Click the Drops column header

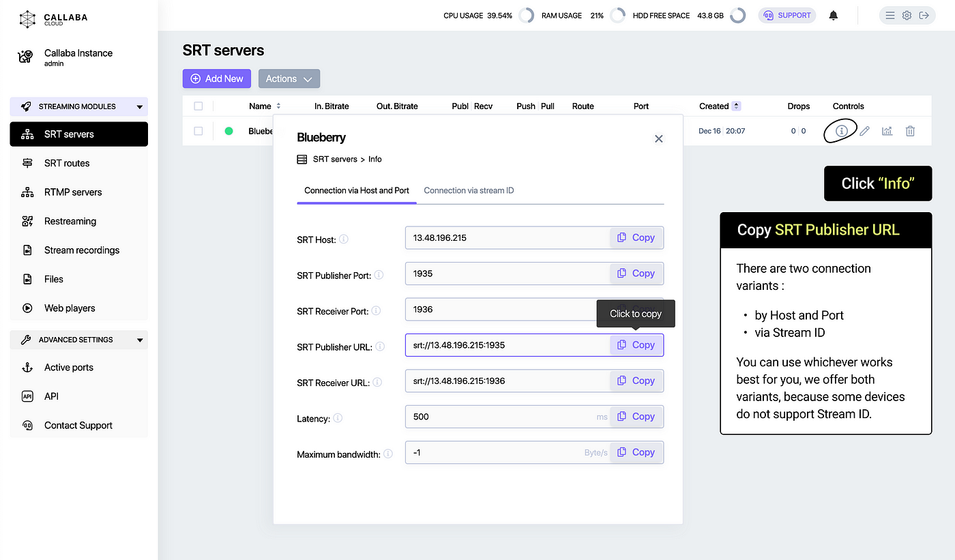pos(798,106)
